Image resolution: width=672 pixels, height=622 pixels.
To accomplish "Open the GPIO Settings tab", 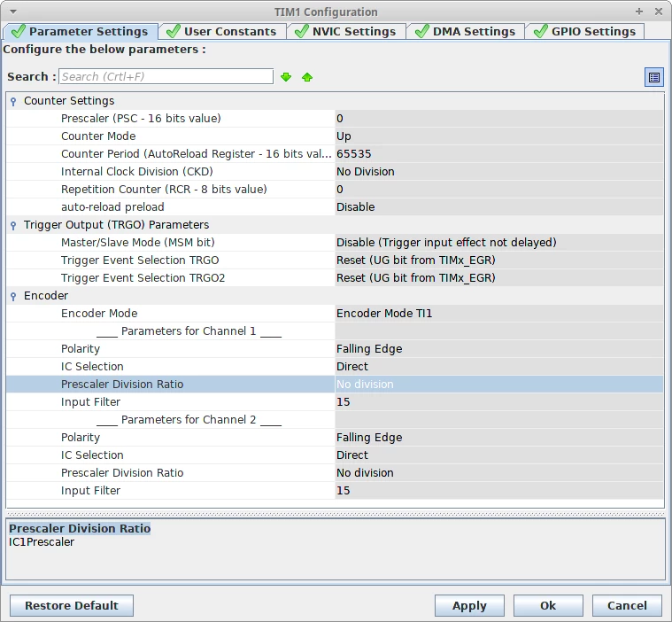I will [x=585, y=31].
